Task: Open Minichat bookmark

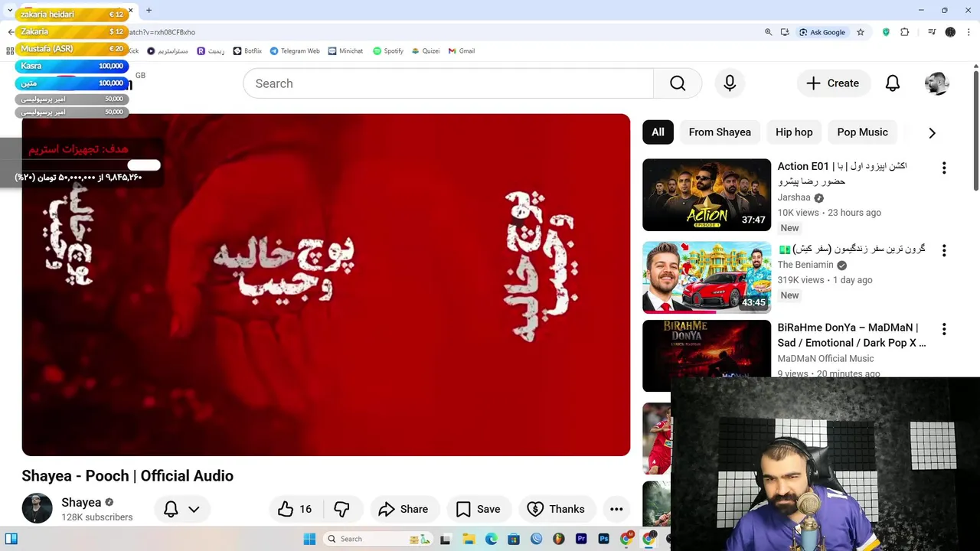Action: coord(345,51)
